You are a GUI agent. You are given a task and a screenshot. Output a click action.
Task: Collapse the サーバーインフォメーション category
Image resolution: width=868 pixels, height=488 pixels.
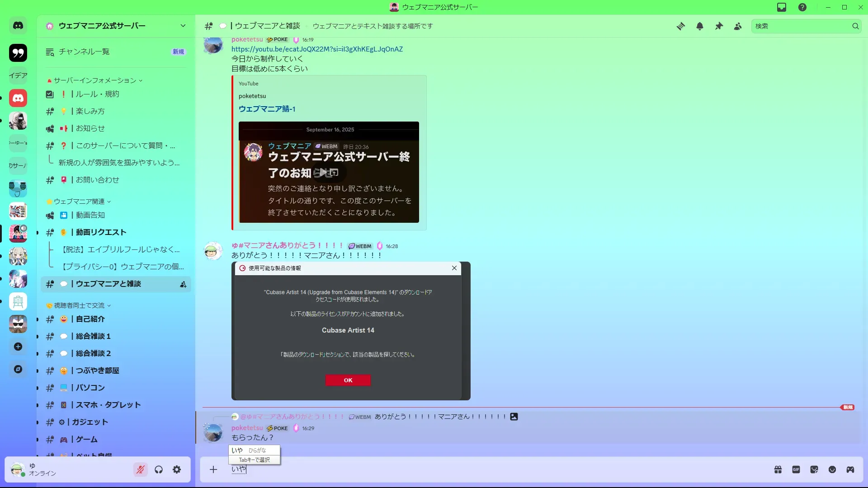tap(95, 80)
